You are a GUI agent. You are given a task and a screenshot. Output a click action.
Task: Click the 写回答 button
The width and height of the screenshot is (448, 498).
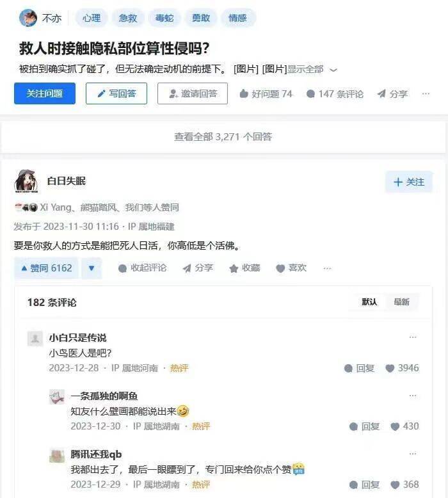point(116,93)
